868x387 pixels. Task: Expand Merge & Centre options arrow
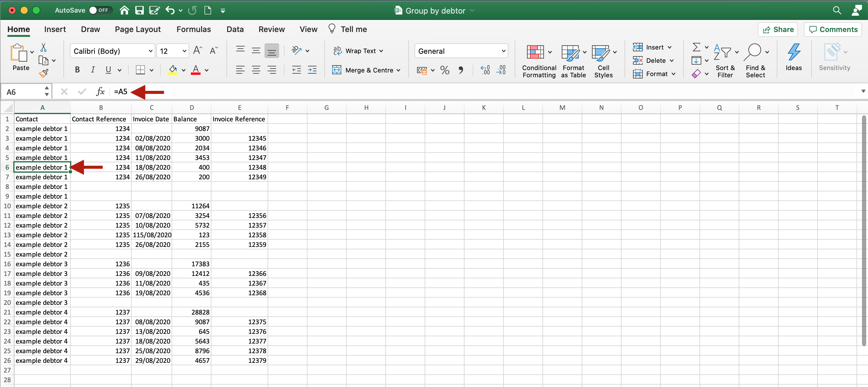pos(399,70)
